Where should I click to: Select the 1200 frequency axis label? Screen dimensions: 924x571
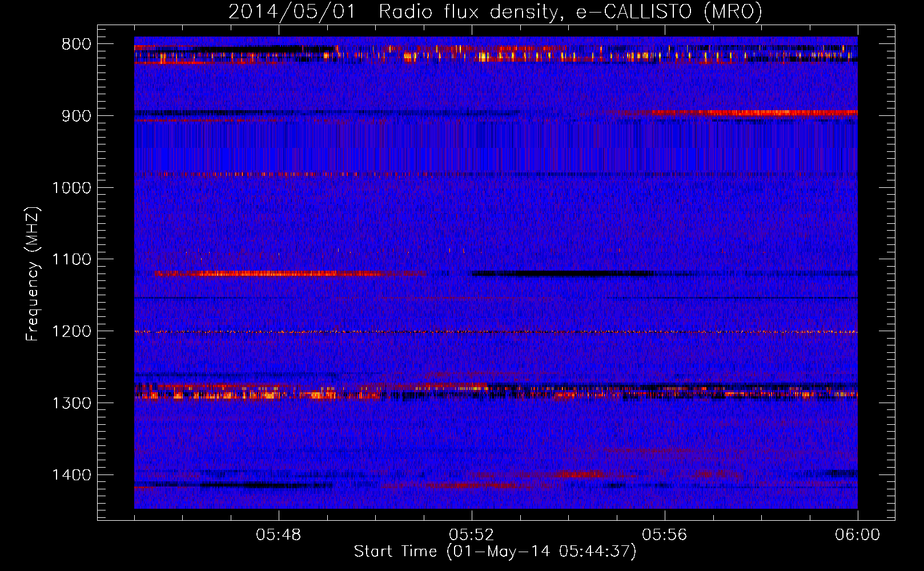72,332
